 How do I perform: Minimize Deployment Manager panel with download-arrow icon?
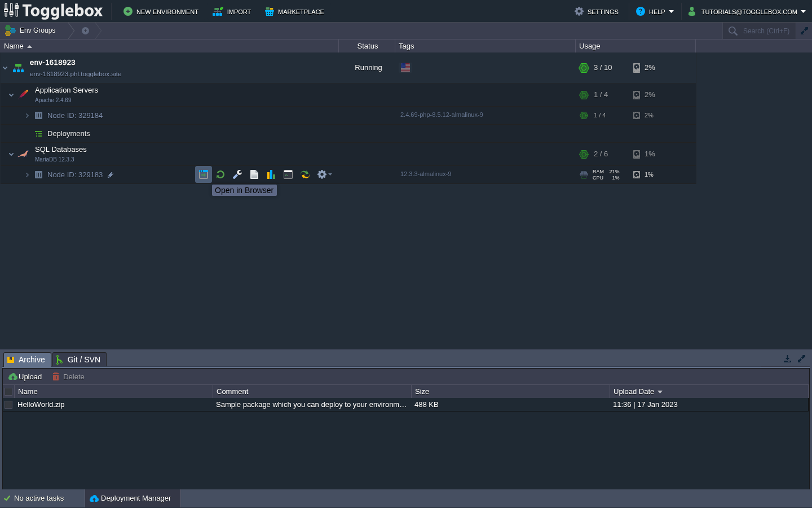[787, 359]
